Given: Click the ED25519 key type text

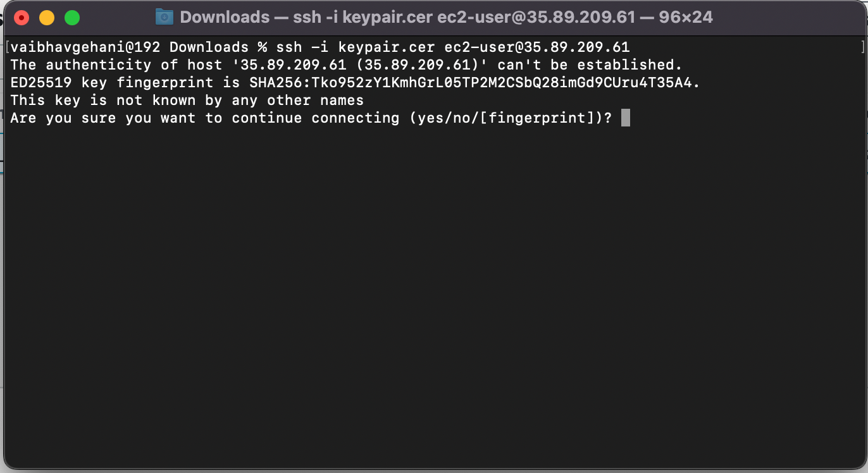Looking at the screenshot, I should tap(41, 82).
